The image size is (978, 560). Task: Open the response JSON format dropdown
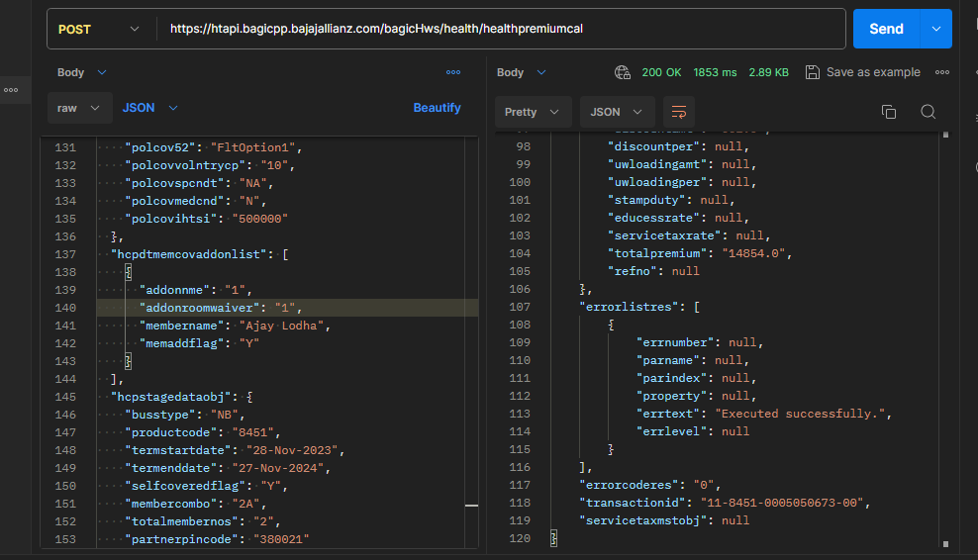tap(617, 112)
